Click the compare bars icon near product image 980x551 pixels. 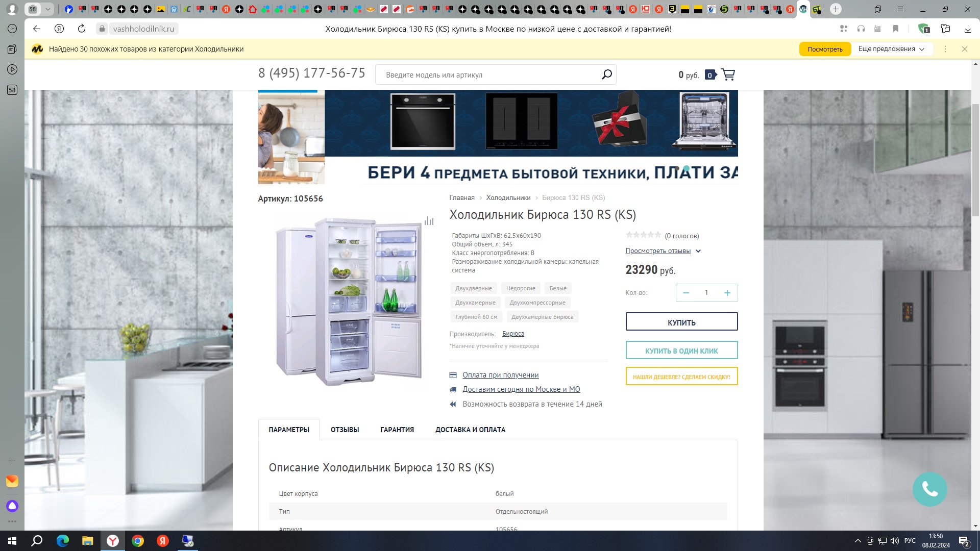click(429, 221)
